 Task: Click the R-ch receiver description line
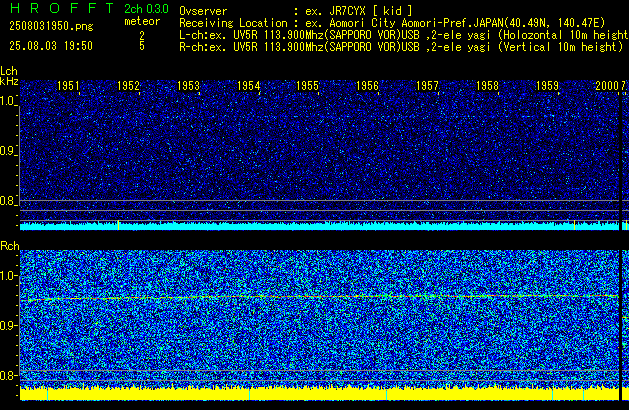click(401, 47)
